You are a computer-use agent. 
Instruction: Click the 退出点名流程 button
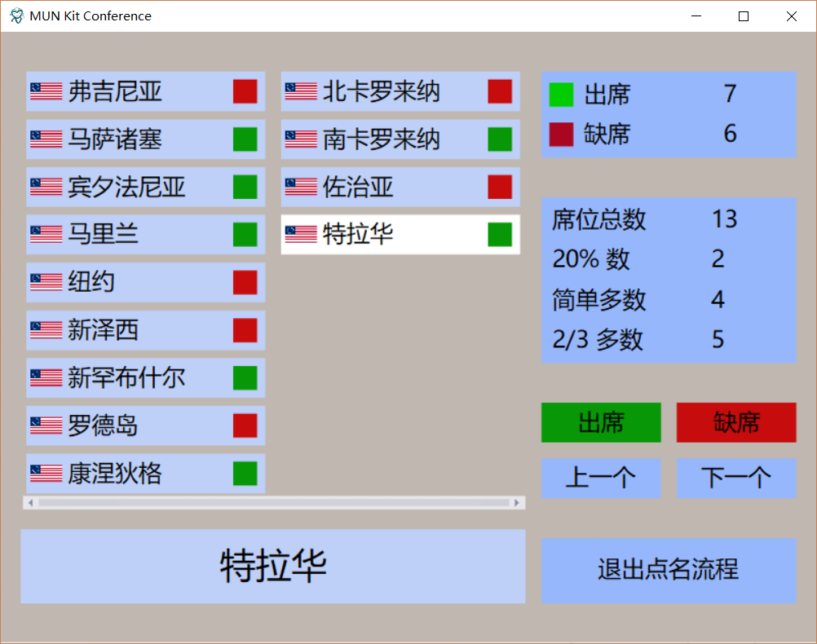tap(668, 571)
